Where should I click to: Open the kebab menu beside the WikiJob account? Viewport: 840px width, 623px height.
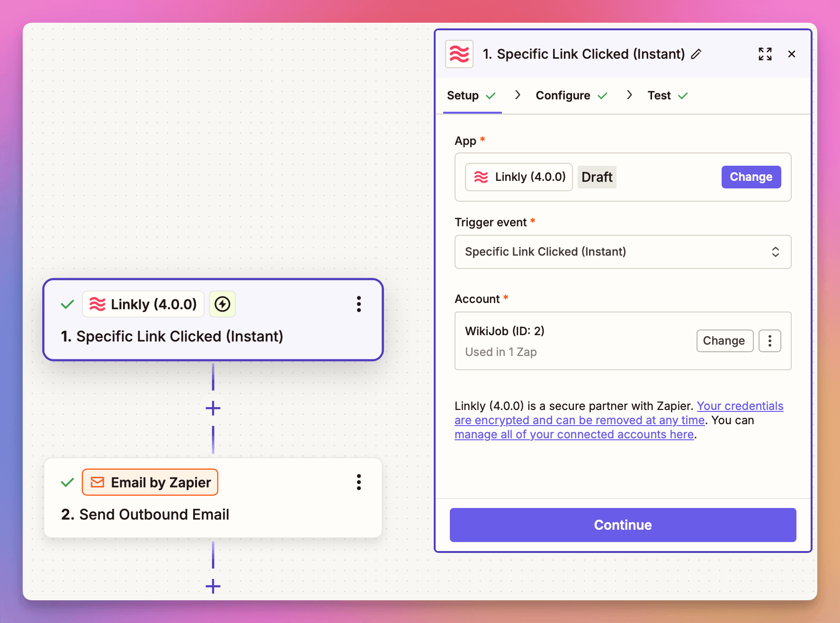[x=769, y=340]
